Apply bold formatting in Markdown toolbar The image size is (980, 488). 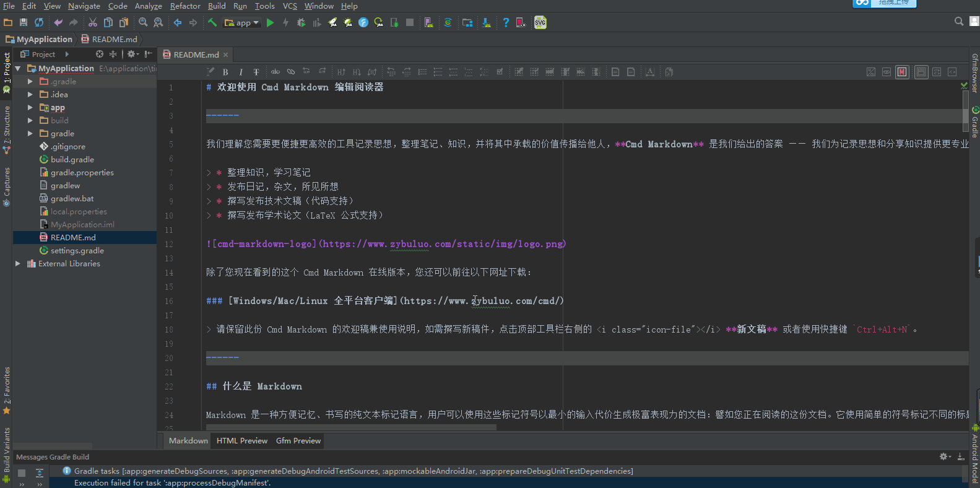click(225, 72)
